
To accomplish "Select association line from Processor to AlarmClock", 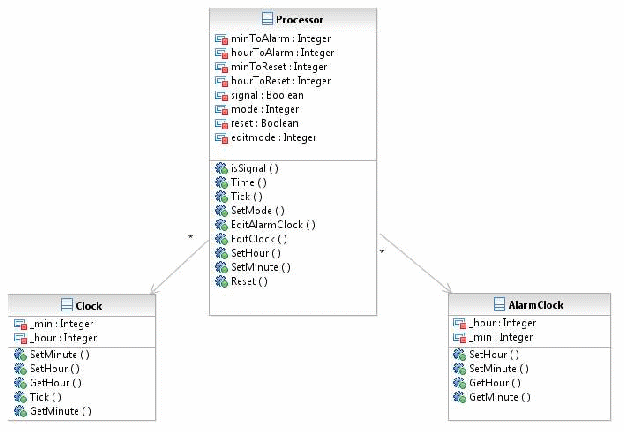I will coord(416,264).
